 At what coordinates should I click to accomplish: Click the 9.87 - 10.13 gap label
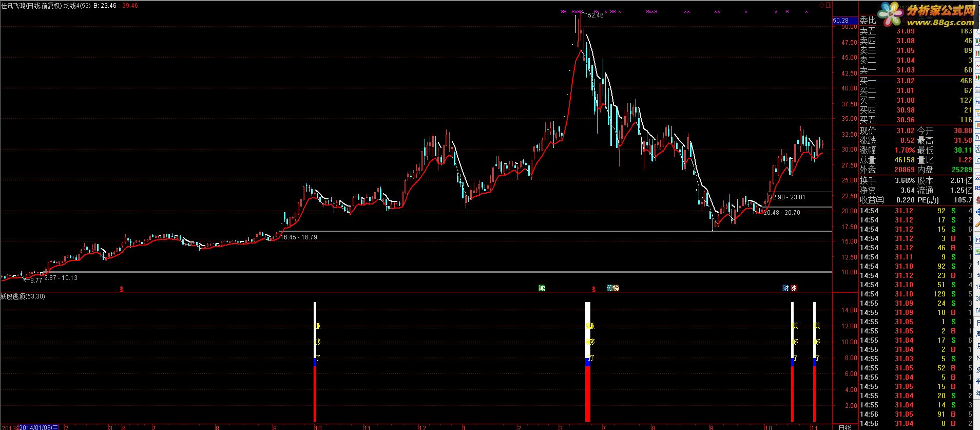61,278
